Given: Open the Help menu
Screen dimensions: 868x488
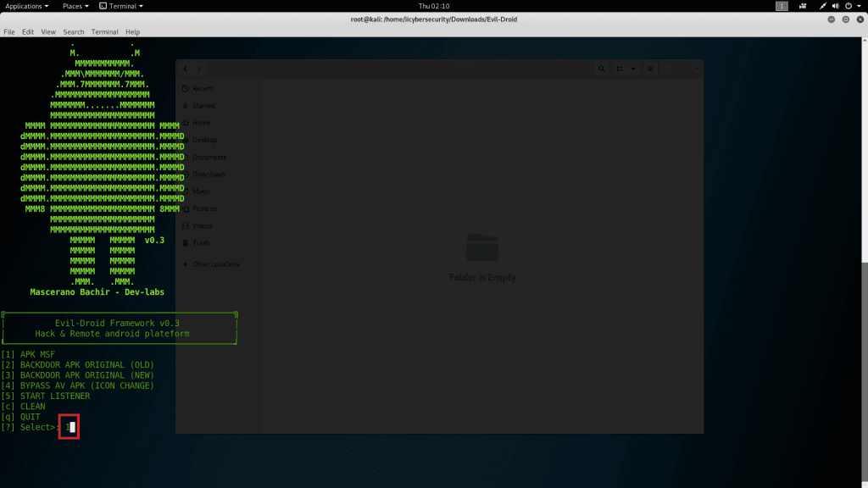Looking at the screenshot, I should [x=132, y=32].
